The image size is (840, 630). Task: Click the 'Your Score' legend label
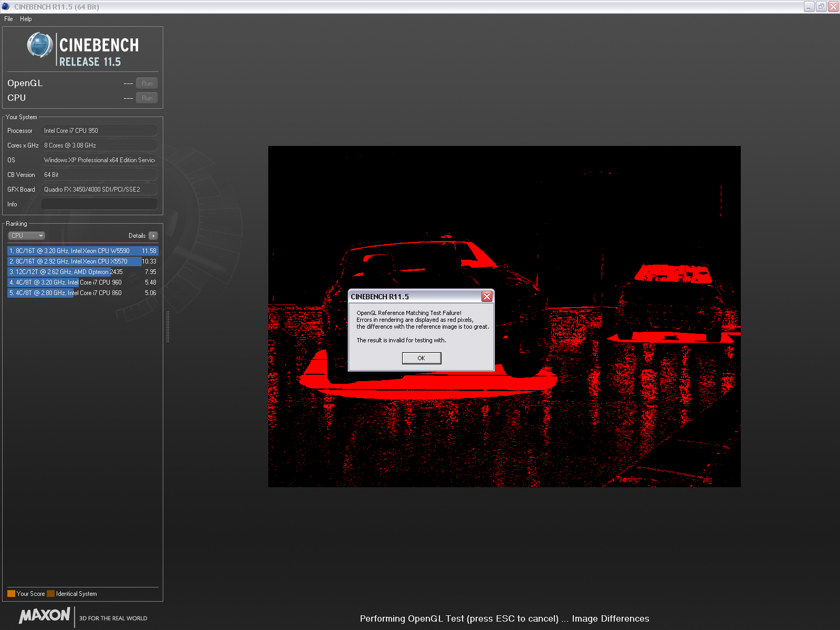click(x=30, y=594)
